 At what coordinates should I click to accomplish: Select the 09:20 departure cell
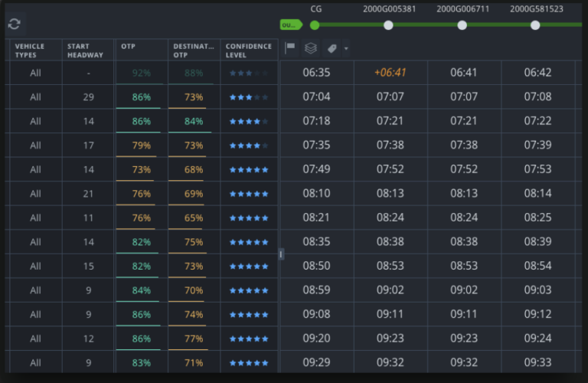[316, 339]
